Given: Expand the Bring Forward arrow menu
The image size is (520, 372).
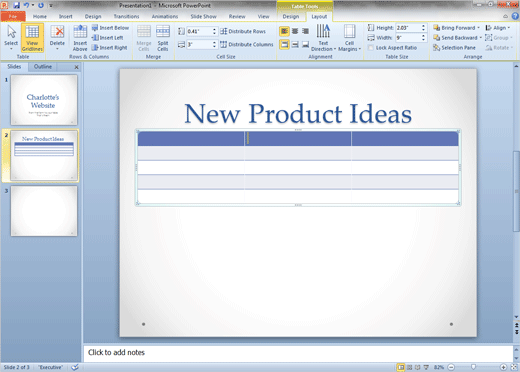Looking at the screenshot, I should (479, 28).
